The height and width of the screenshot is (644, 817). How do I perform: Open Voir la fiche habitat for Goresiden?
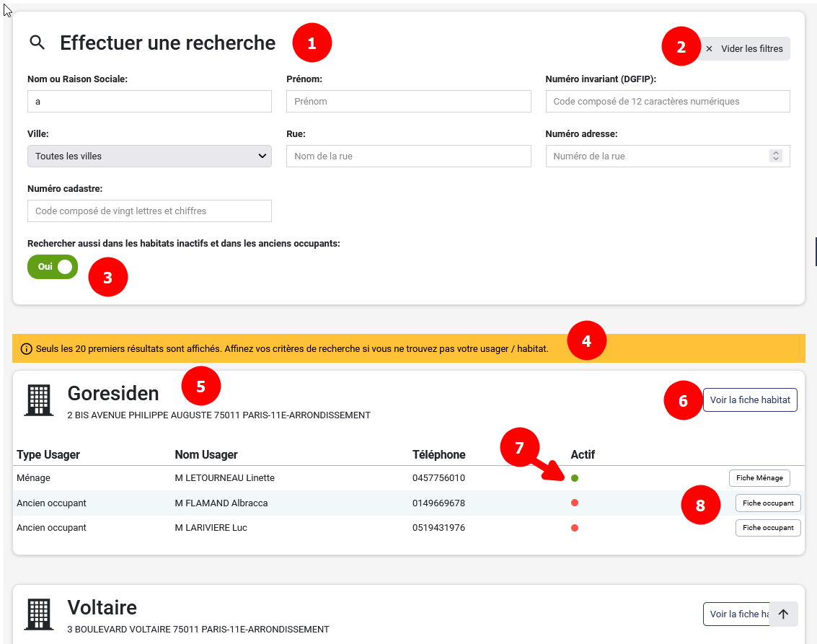750,400
